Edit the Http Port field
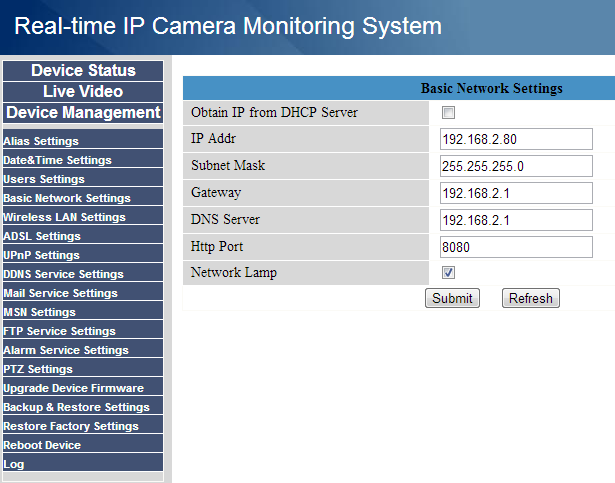The image size is (615, 483). pyautogui.click(x=516, y=247)
